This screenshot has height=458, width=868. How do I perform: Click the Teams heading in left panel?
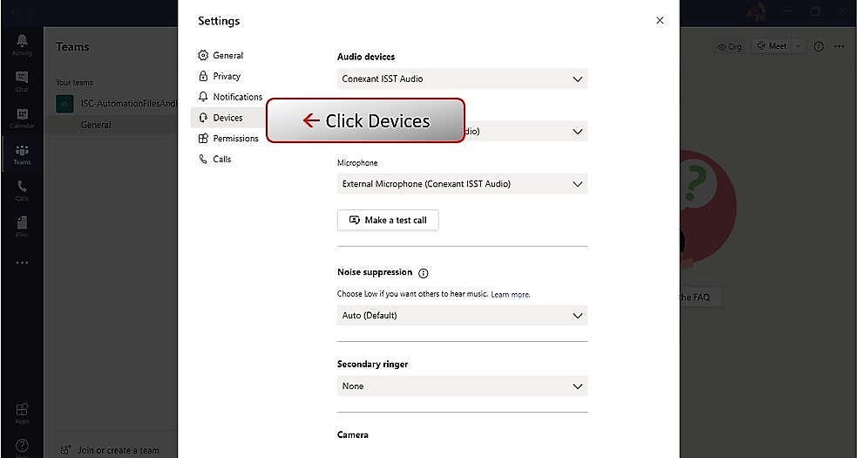[72, 47]
